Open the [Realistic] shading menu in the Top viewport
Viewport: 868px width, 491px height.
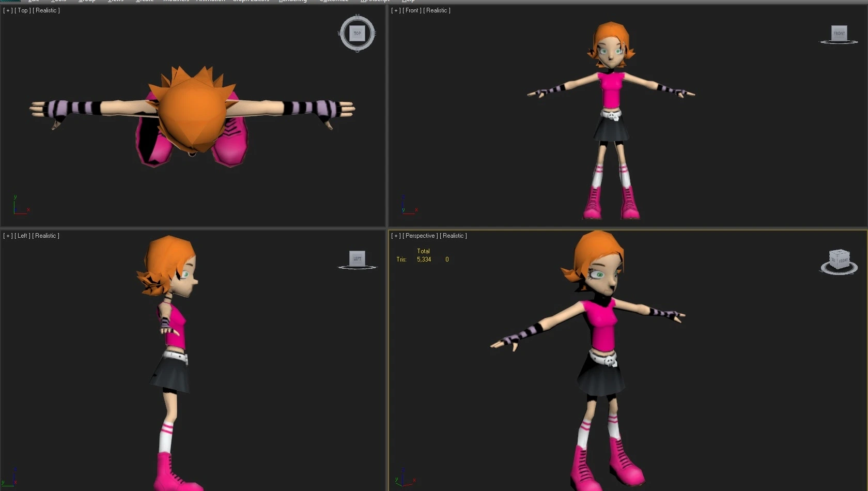46,10
